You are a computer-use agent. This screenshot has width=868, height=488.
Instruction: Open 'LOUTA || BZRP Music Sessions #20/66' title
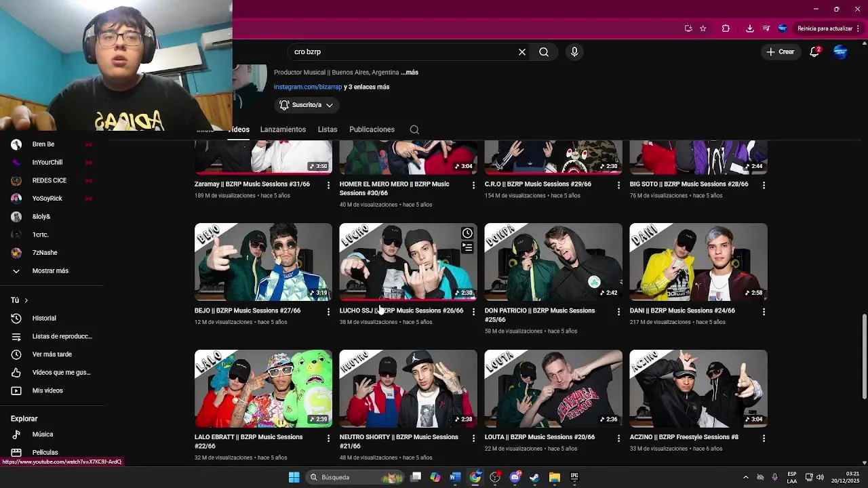pyautogui.click(x=540, y=437)
